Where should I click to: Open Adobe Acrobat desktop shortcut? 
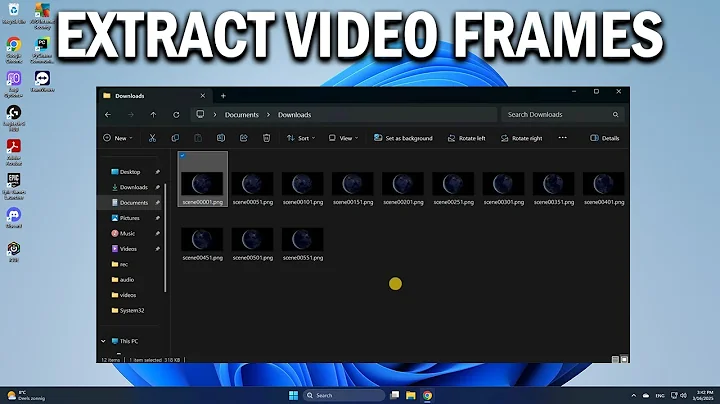point(14,152)
